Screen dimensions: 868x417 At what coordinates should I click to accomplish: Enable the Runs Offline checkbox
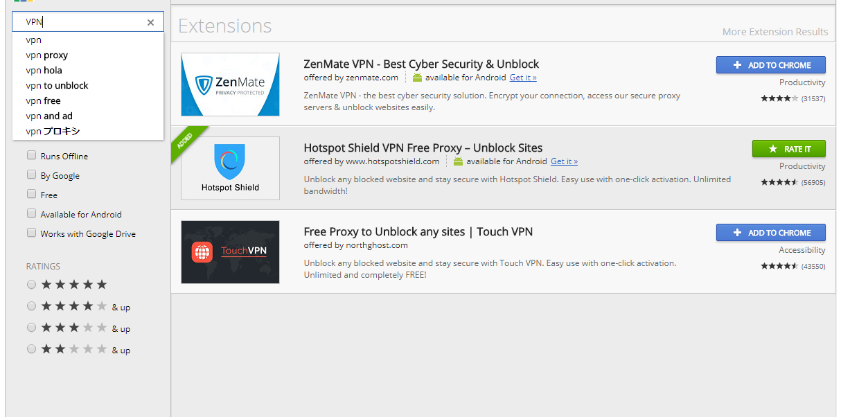coord(31,156)
